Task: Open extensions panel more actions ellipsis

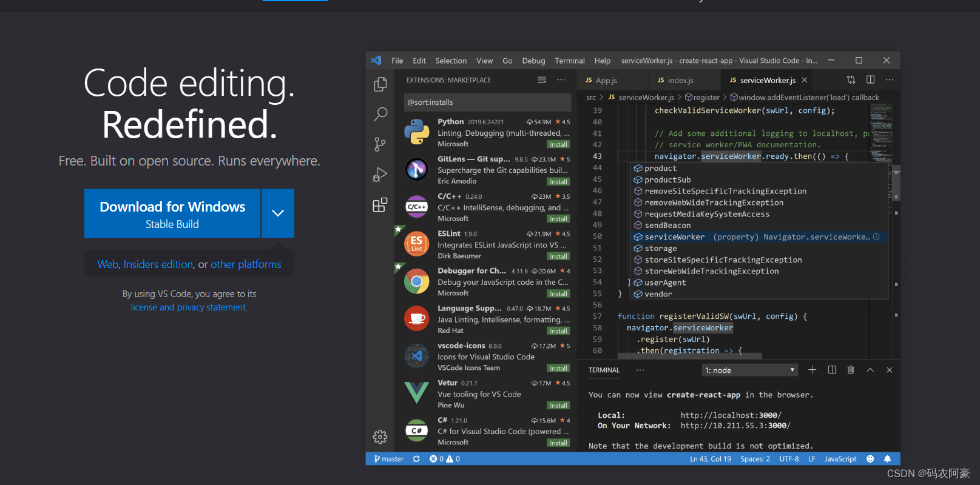Action: pyautogui.click(x=561, y=80)
